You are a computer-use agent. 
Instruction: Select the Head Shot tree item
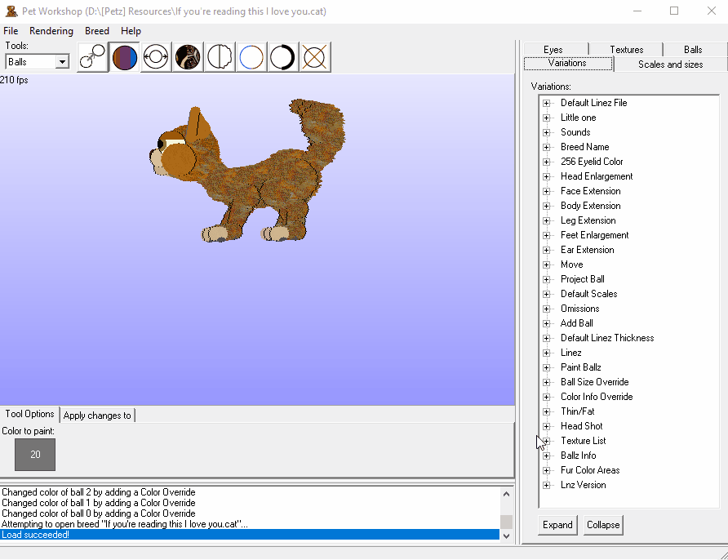[x=581, y=426]
